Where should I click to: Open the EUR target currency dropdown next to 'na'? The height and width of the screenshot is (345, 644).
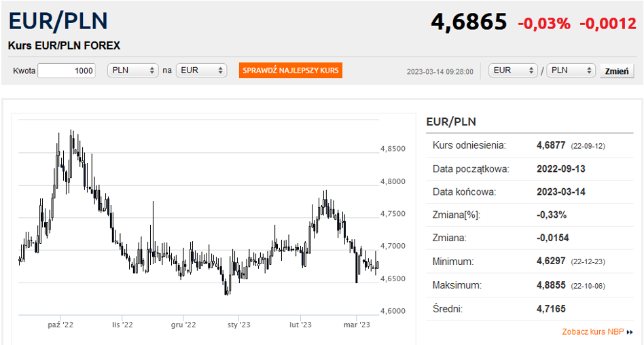coord(201,70)
